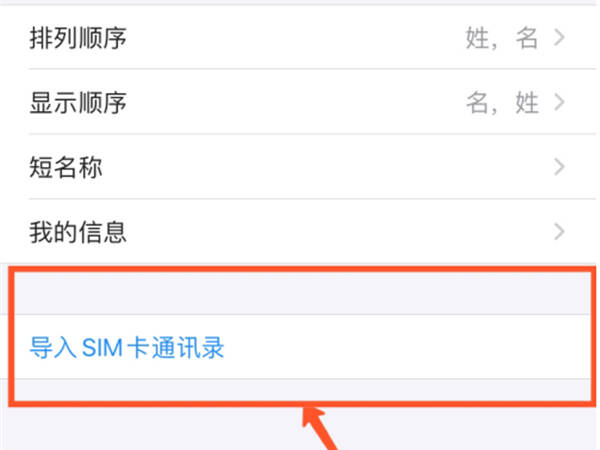The image size is (600, 450).
Task: Click the red rectangle's bottom border near arrow
Action: [302, 404]
